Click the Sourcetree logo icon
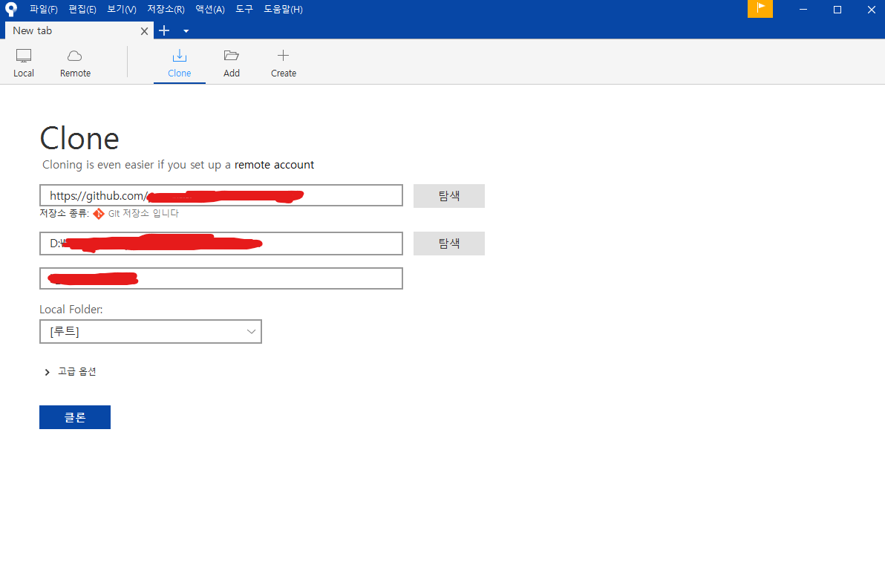885x588 pixels. point(11,9)
